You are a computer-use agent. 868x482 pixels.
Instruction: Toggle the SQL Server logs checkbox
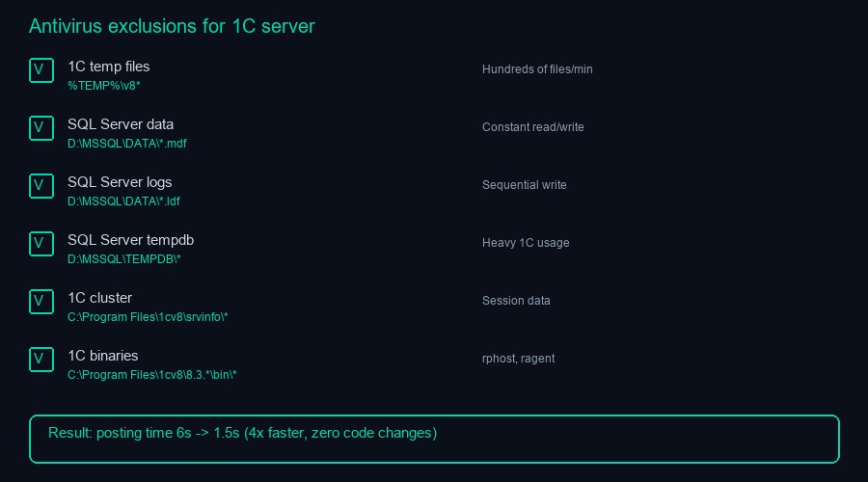coord(41,186)
